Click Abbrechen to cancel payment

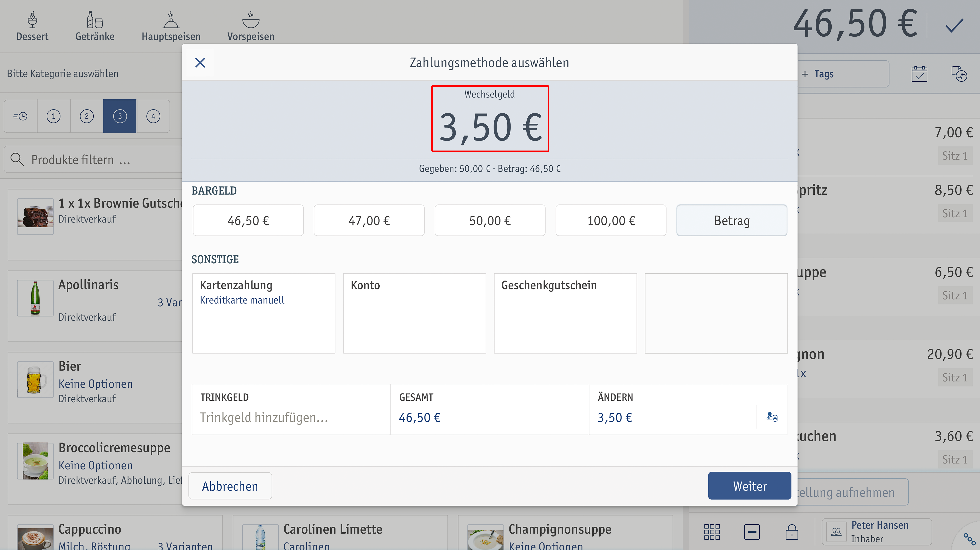[230, 486]
